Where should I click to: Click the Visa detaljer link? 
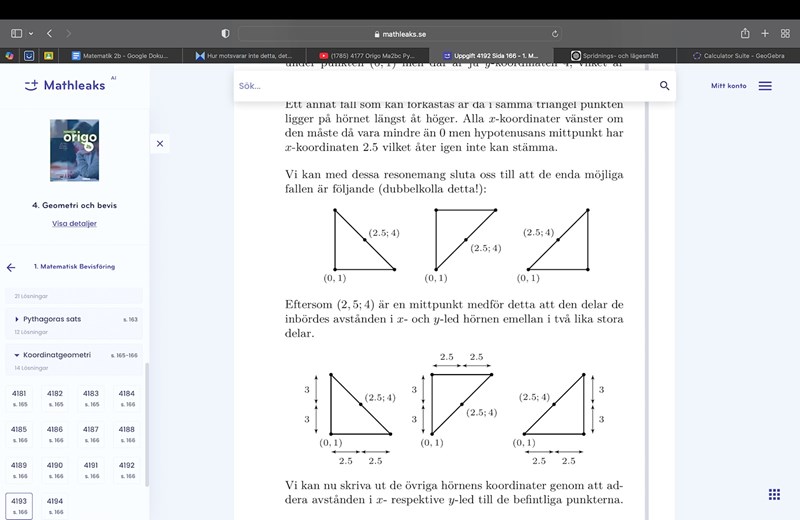pyautogui.click(x=74, y=223)
